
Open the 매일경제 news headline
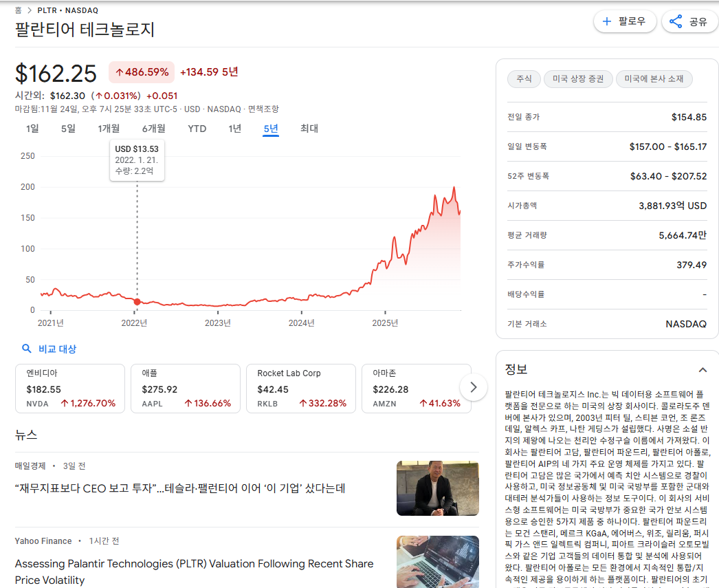point(180,488)
